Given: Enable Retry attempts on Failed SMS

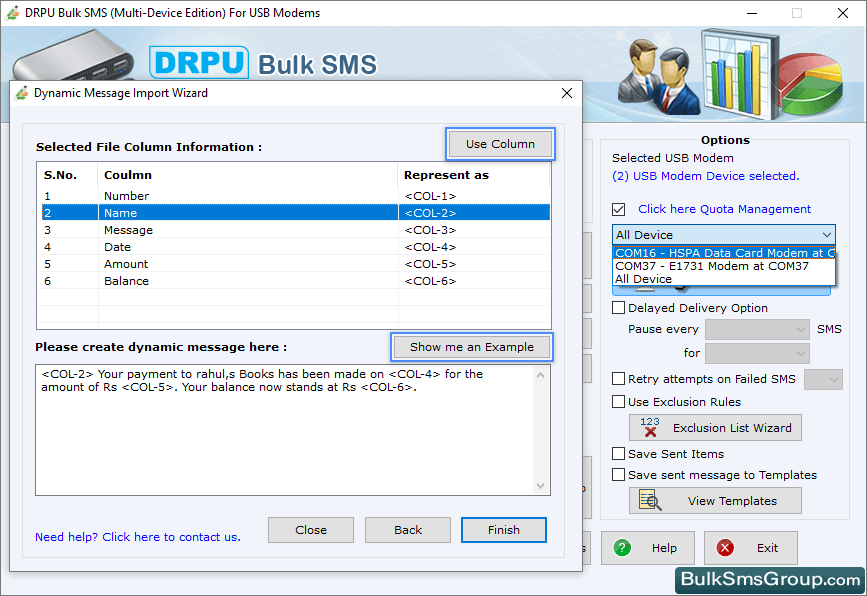Looking at the screenshot, I should (x=618, y=379).
